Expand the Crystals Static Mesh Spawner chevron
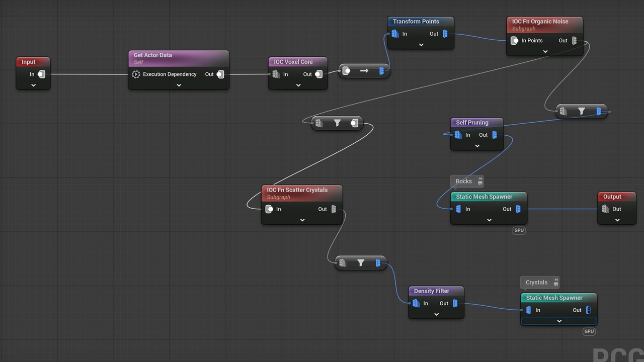 click(x=559, y=321)
